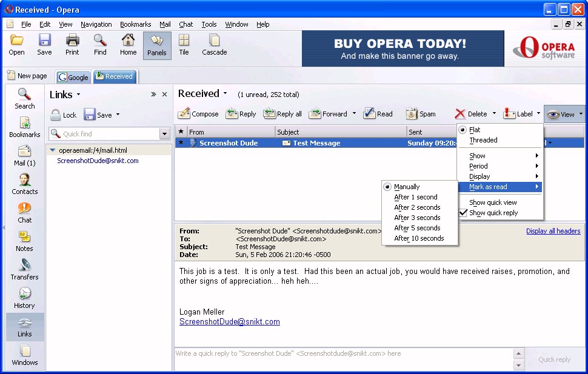Click the quick reply text field

coord(342,359)
